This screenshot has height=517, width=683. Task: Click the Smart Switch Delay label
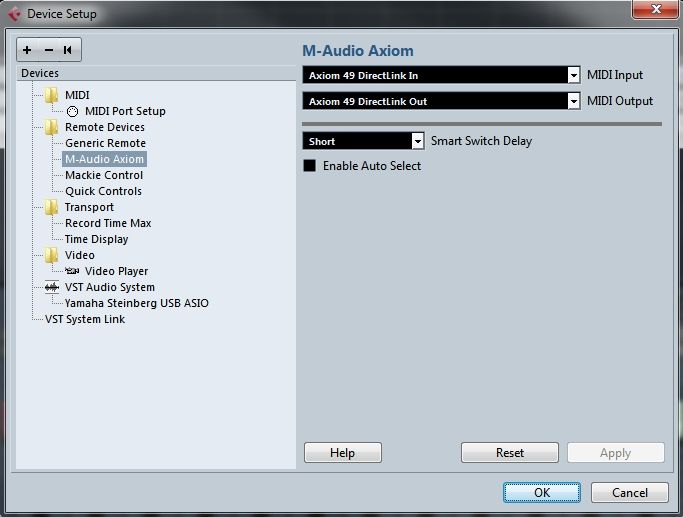click(x=481, y=141)
